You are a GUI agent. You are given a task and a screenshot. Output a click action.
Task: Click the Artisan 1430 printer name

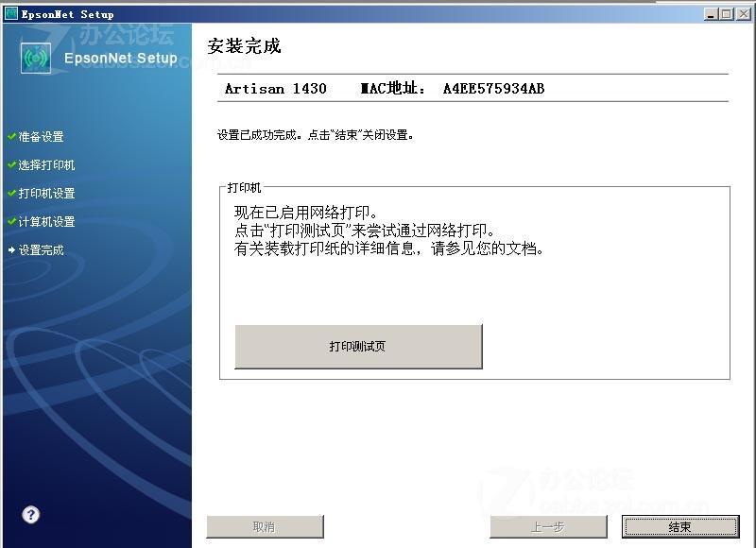pyautogui.click(x=276, y=89)
